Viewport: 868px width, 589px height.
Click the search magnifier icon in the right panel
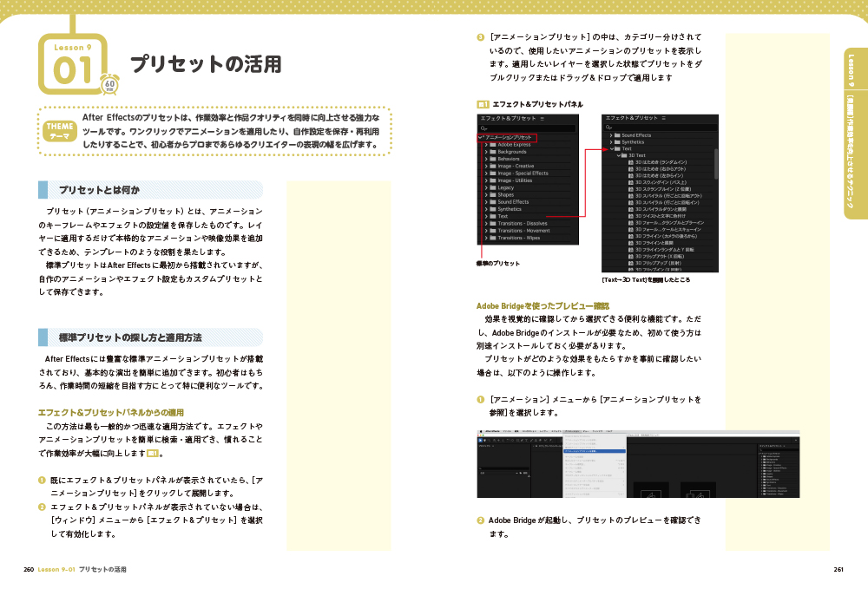[x=608, y=127]
